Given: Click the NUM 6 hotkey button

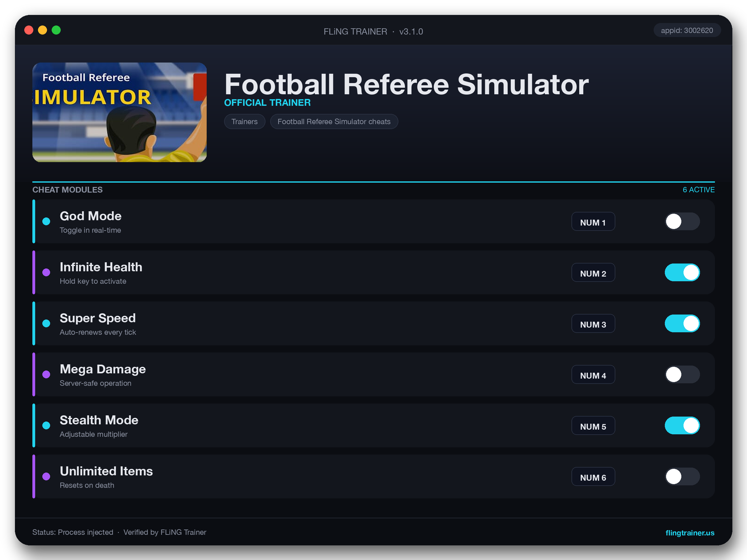Looking at the screenshot, I should point(593,477).
